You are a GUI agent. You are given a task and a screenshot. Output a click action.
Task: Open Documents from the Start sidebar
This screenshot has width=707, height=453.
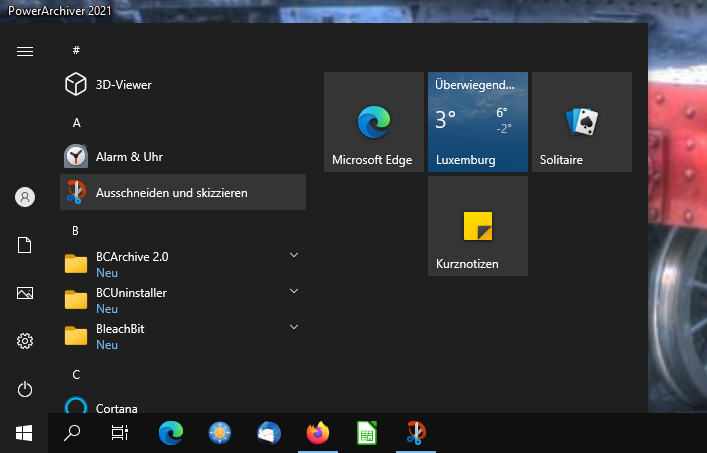(x=25, y=245)
